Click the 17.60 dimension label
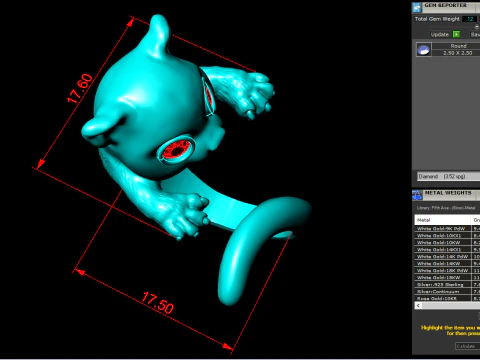480x360 pixels. (x=80, y=88)
